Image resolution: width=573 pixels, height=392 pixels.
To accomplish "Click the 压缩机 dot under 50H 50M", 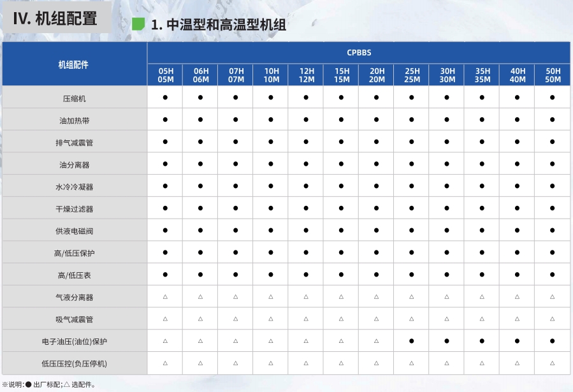I will coord(552,98).
